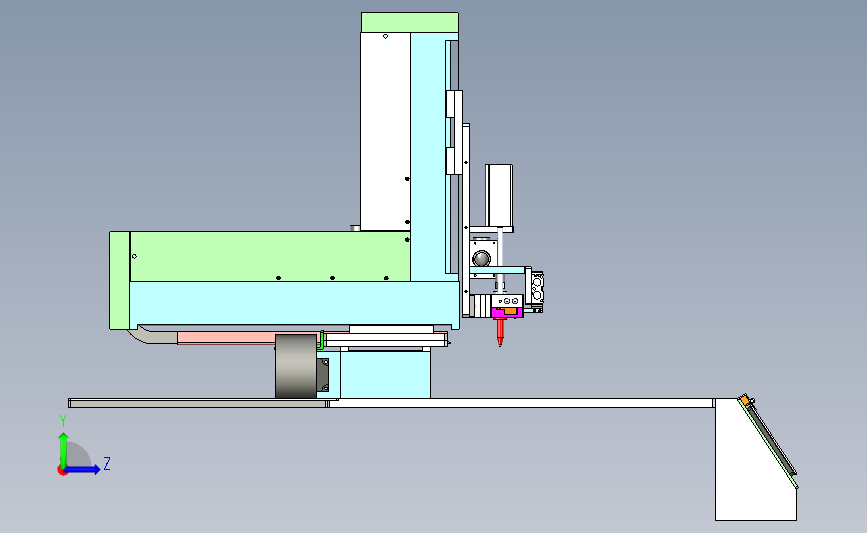Screen dimensions: 867x533
Task: Select the gray cylindrical motor under the arm
Action: pyautogui.click(x=296, y=366)
